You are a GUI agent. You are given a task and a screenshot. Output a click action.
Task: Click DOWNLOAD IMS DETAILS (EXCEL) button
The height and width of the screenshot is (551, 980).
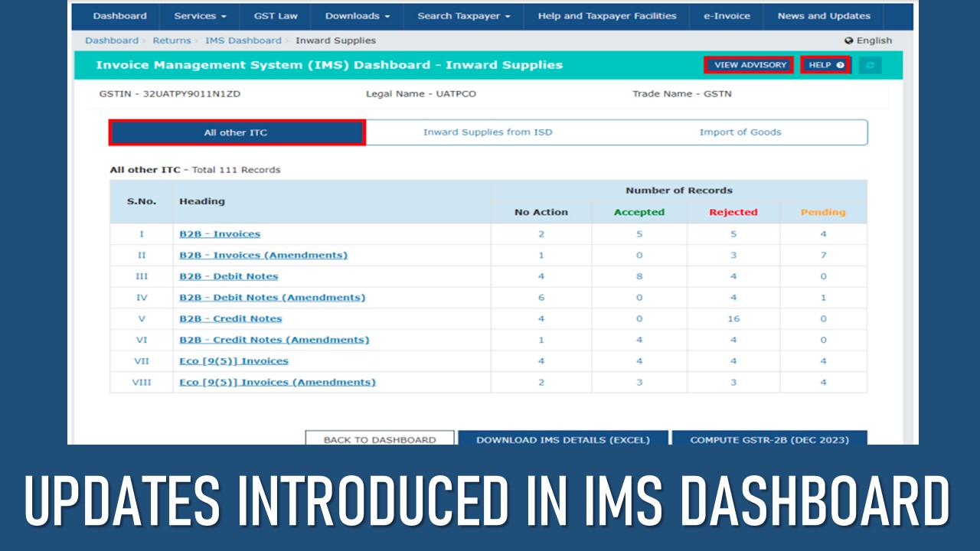coord(563,439)
